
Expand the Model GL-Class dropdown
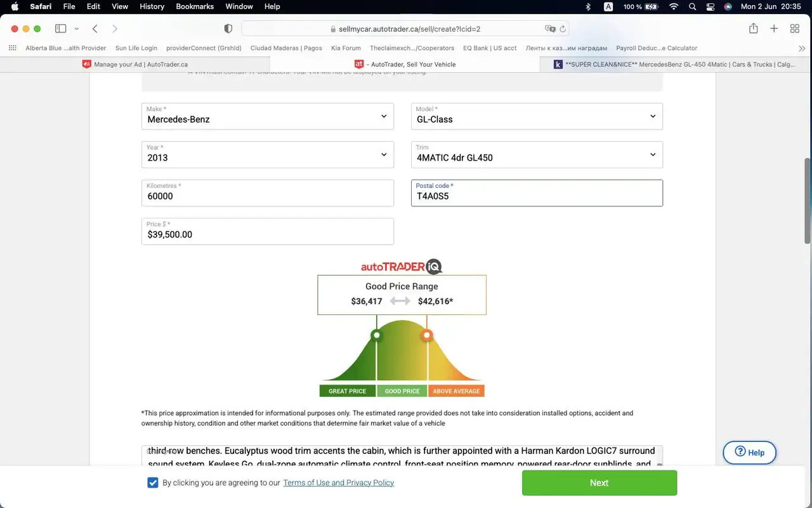[x=537, y=116]
